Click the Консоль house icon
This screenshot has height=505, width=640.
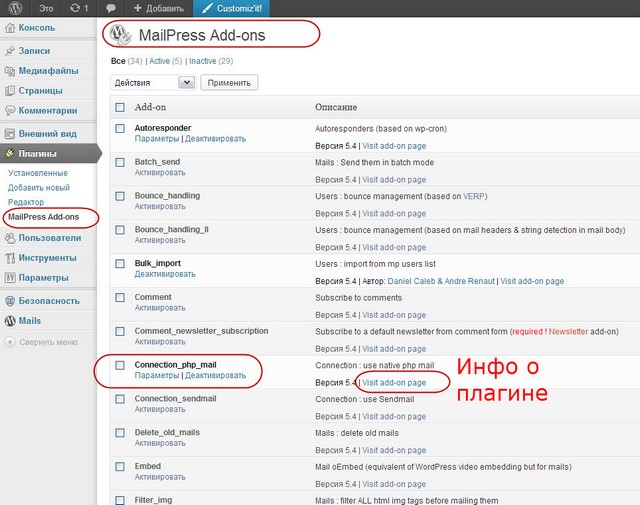(x=10, y=28)
